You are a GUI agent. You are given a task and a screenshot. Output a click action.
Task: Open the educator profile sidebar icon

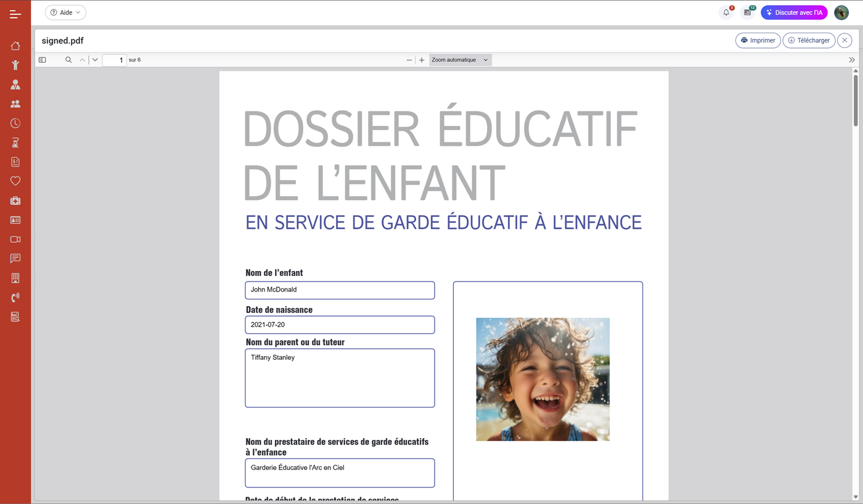(x=15, y=84)
